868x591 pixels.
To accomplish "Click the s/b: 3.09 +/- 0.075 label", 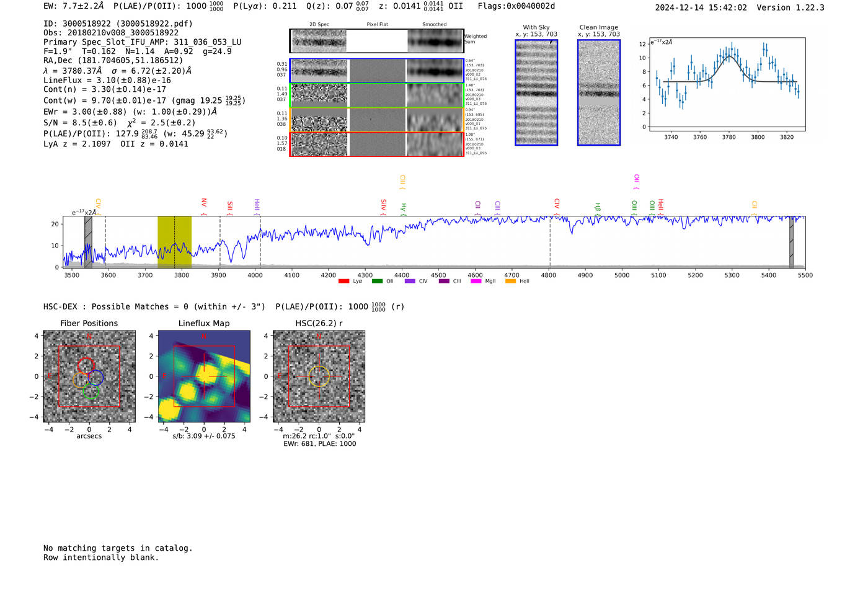I will pyautogui.click(x=204, y=436).
